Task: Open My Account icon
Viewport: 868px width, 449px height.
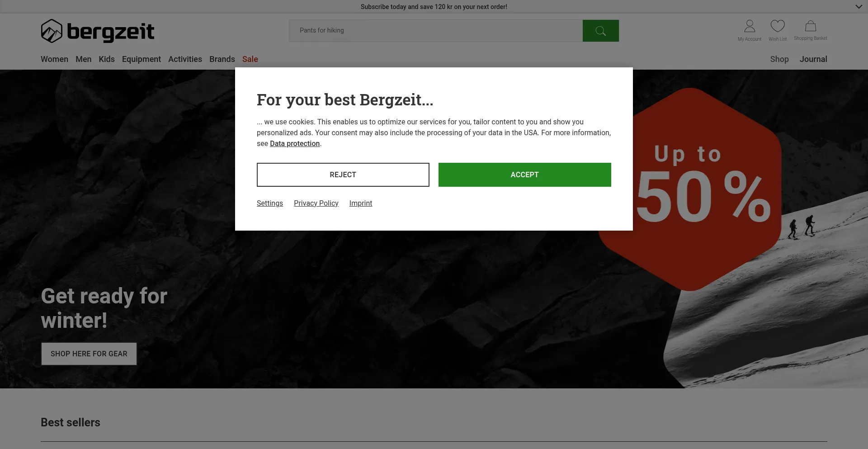Action: click(750, 31)
